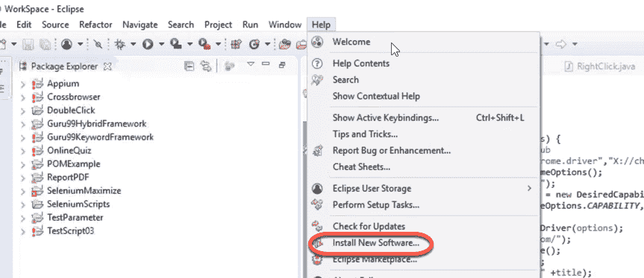Open the Navigate menu
644x278 pixels.
pyautogui.click(x=140, y=25)
